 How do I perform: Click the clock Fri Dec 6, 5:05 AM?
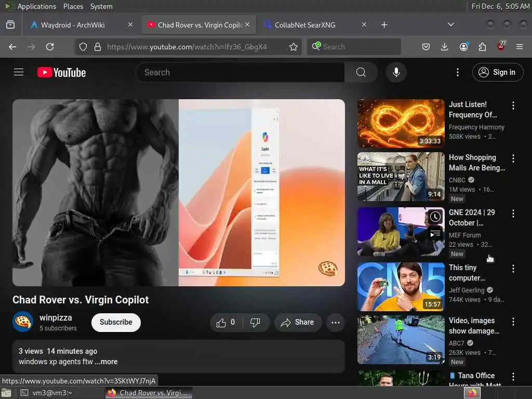pyautogui.click(x=500, y=6)
